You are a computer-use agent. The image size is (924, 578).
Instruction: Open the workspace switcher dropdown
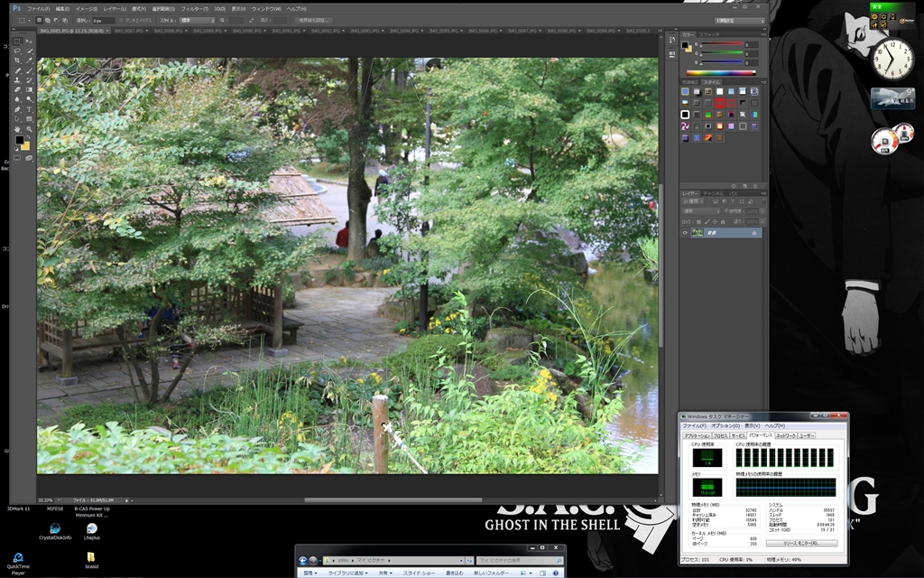click(x=740, y=21)
